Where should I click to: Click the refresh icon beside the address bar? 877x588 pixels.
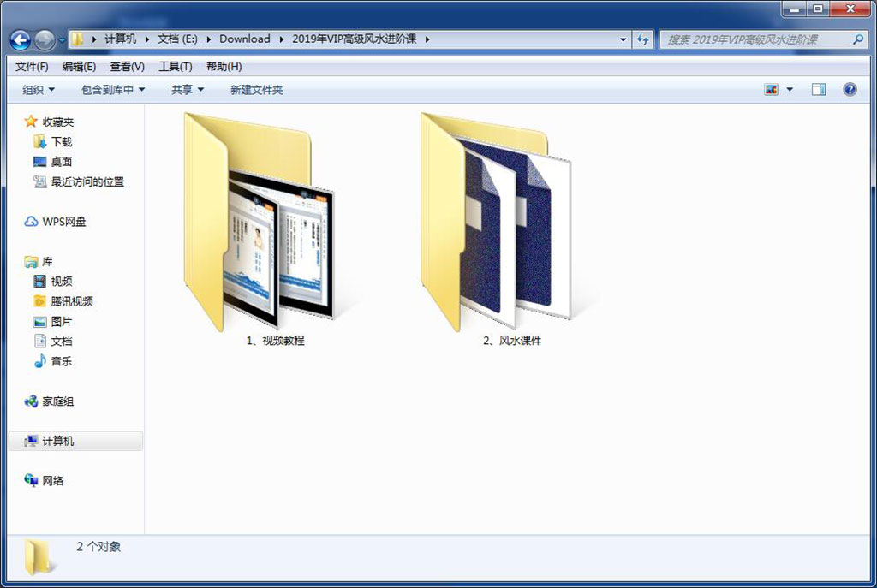pyautogui.click(x=643, y=39)
